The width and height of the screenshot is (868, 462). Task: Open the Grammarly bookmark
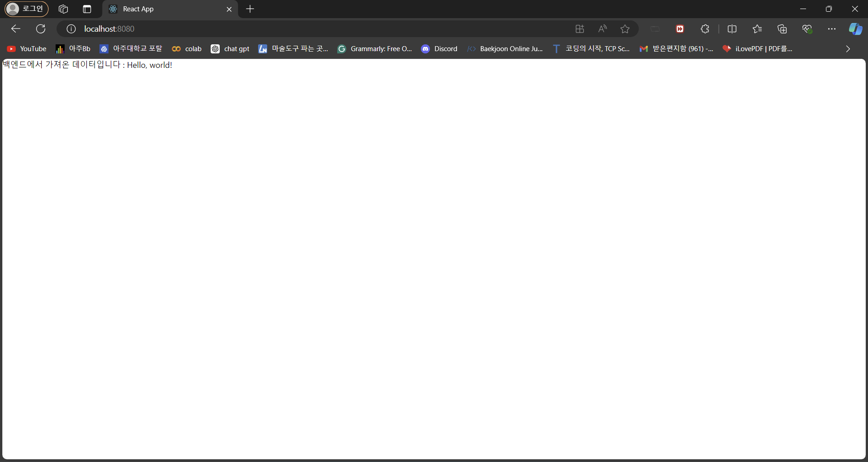tap(375, 49)
